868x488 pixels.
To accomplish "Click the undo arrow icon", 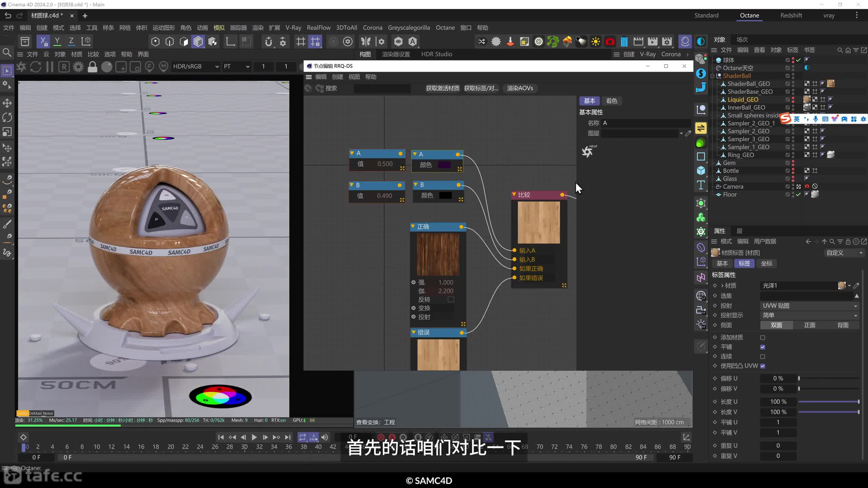I will (8, 15).
